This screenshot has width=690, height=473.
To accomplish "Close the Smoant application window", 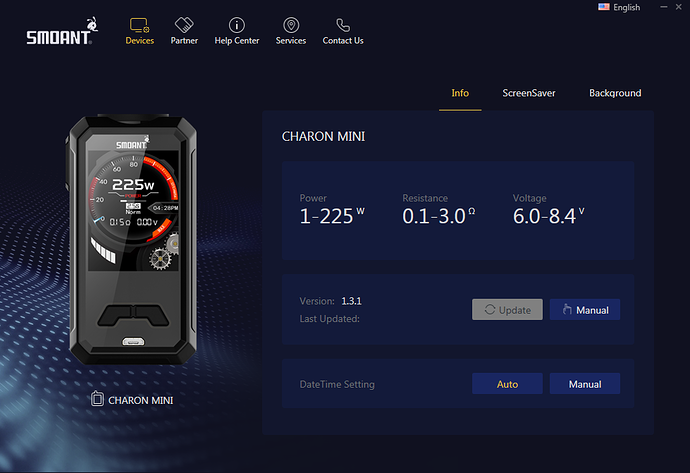I will coord(679,7).
